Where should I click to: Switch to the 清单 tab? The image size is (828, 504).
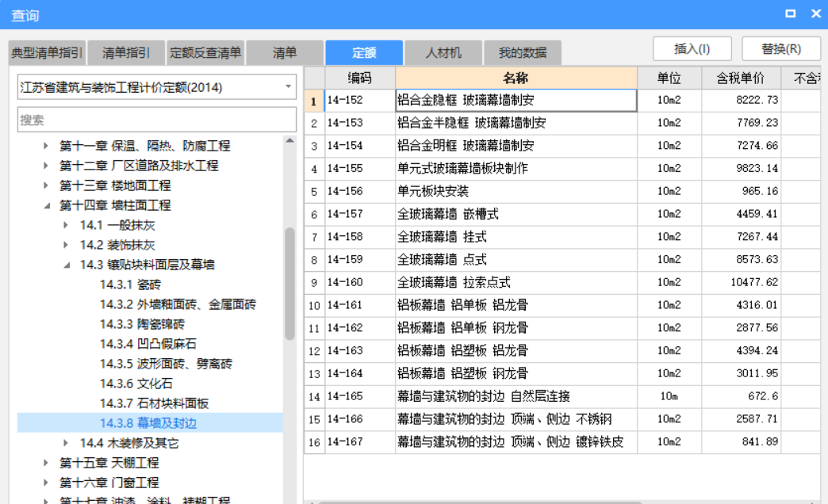[285, 53]
